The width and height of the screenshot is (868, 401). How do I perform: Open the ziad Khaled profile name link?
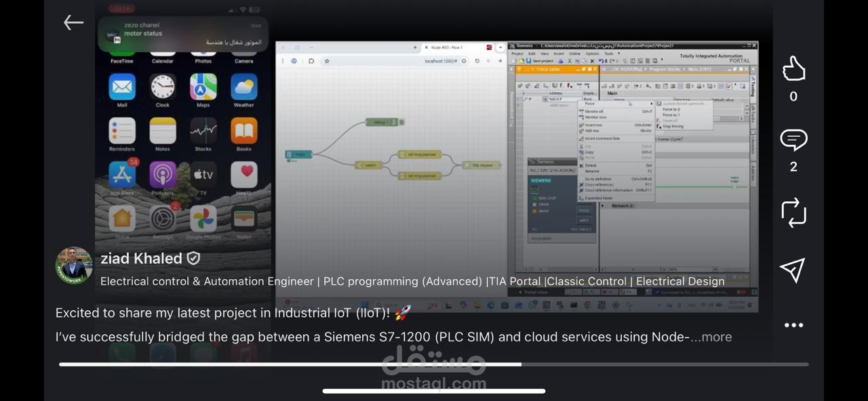pyautogui.click(x=142, y=258)
